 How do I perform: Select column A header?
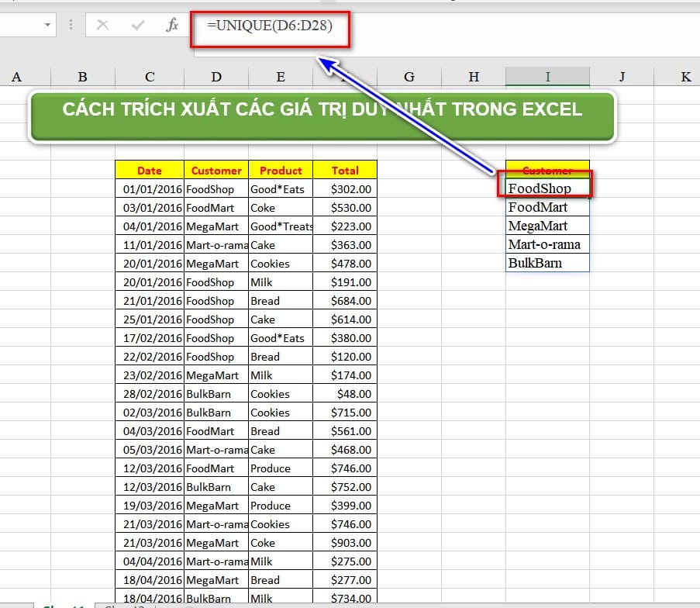pos(16,77)
